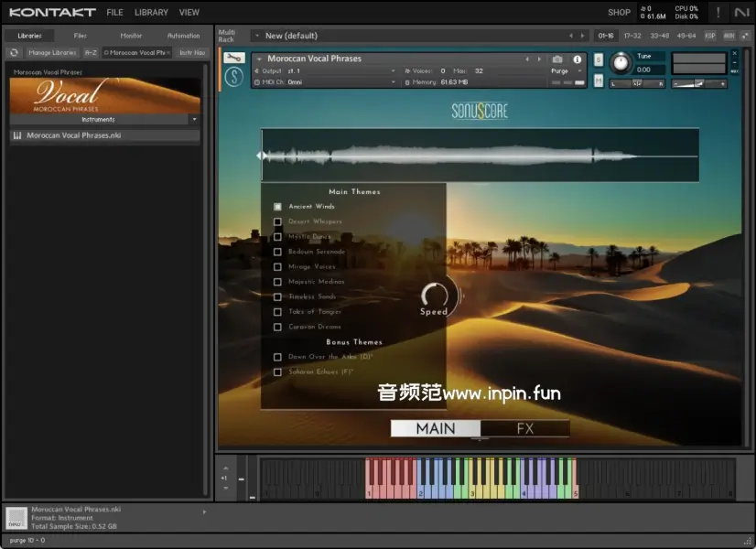Uncheck the Ancient Winds theme
756x549 pixels.
point(277,207)
